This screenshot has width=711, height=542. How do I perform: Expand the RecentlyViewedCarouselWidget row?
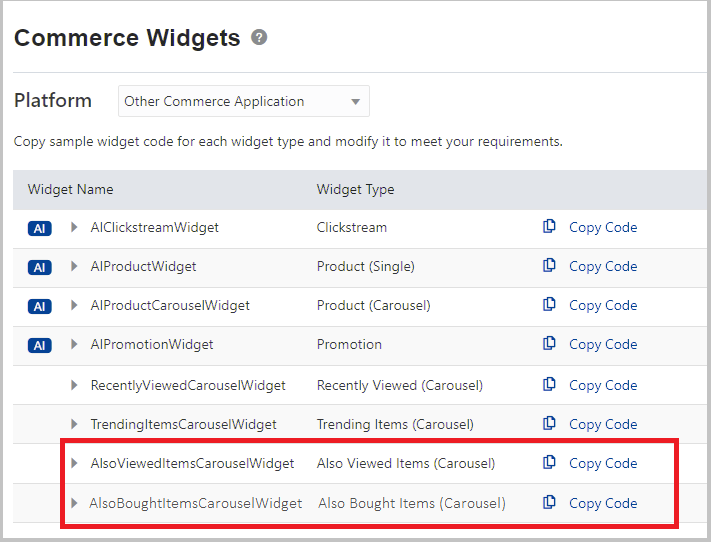[x=74, y=385]
